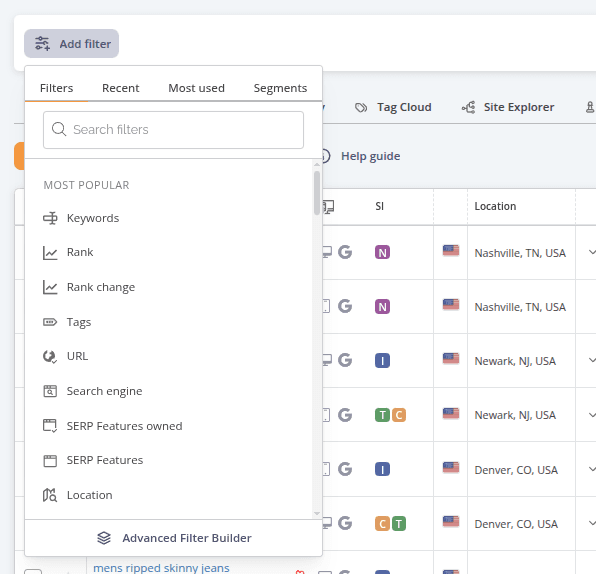Select the URL filter icon
Image resolution: width=596 pixels, height=574 pixels.
(x=50, y=357)
